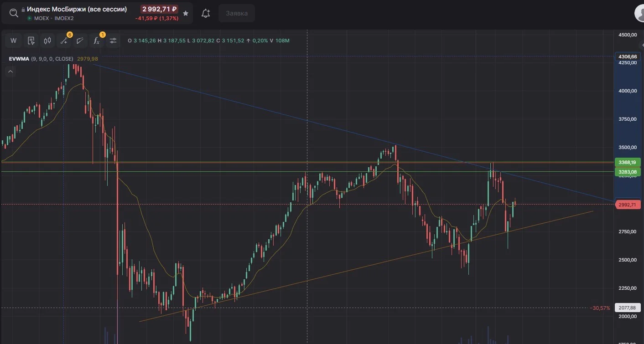Add index to favorites with star
Viewport: 644px width, 344px height.
coord(186,13)
